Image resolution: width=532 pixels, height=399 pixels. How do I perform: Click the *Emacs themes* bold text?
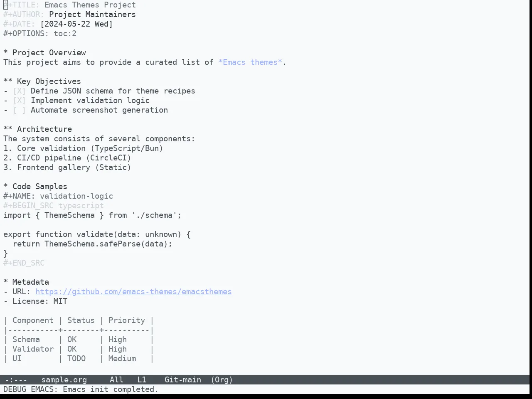point(250,62)
